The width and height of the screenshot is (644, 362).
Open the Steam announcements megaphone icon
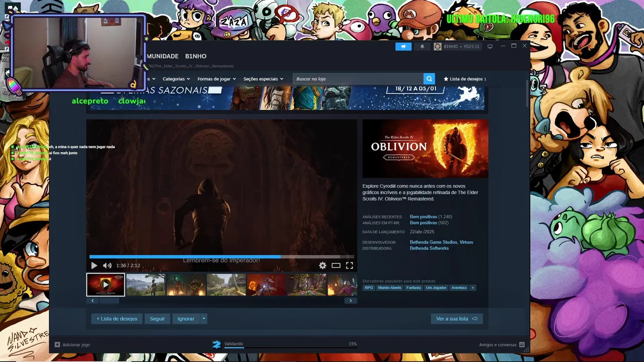tap(403, 46)
